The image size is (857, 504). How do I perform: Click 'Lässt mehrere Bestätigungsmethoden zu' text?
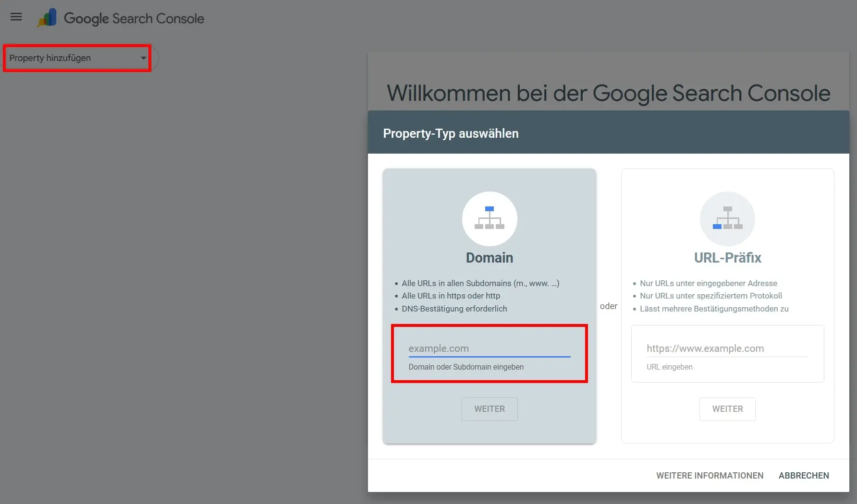point(714,309)
